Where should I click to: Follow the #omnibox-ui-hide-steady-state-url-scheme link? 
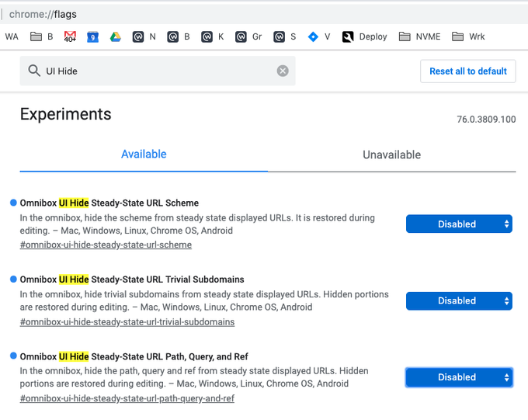point(106,245)
